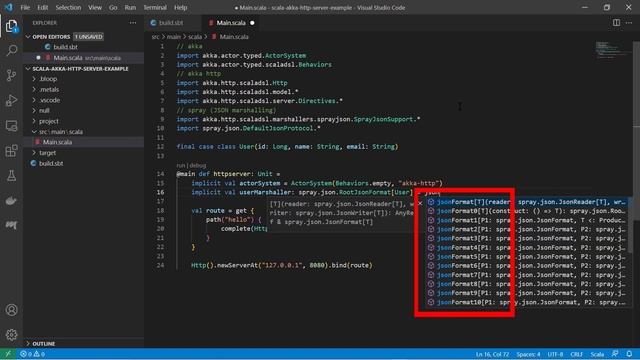
Task: Open Main.scala under src\main\scala folder
Action: coord(58,142)
